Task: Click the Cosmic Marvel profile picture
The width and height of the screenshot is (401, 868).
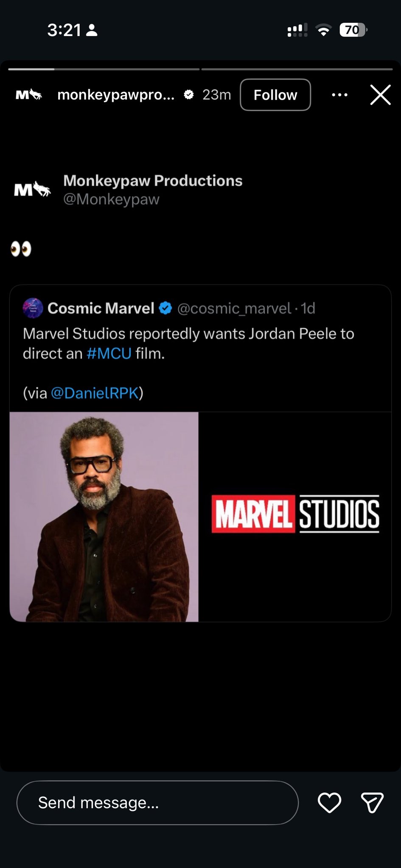Action: (x=33, y=308)
